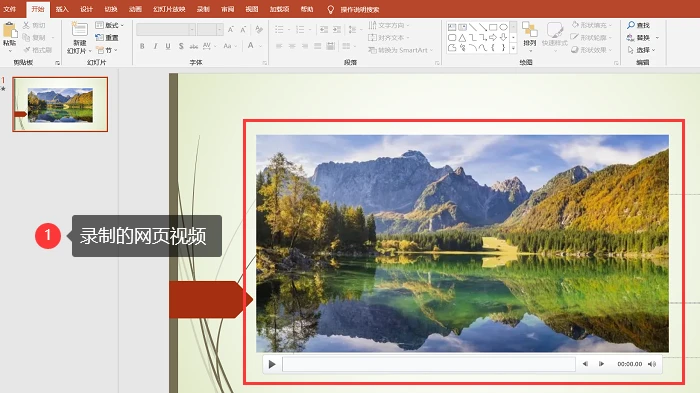The image size is (700, 393).
Task: Expand the Select (选择) dropdown
Action: (x=642, y=50)
